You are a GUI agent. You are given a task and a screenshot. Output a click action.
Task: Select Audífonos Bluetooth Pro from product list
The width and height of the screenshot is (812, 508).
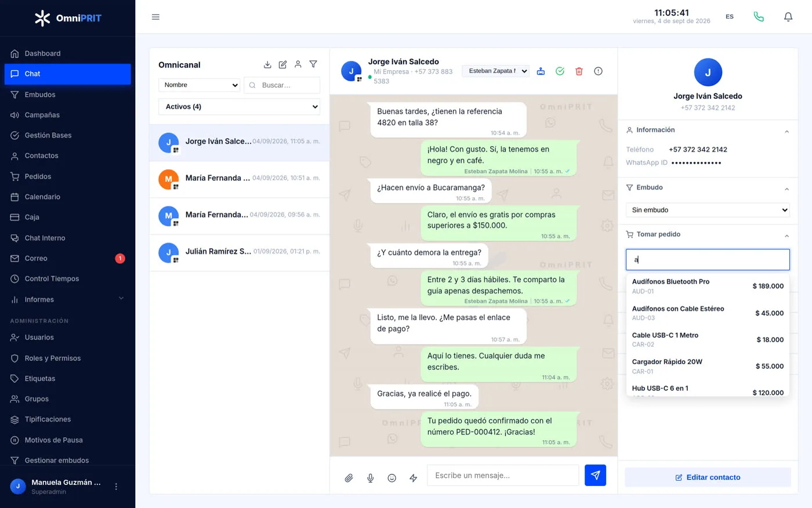coord(708,286)
